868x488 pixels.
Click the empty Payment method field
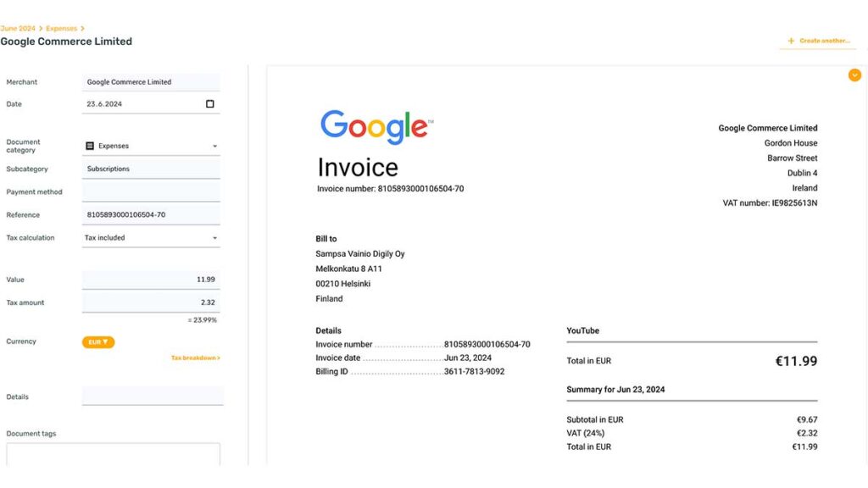click(150, 191)
